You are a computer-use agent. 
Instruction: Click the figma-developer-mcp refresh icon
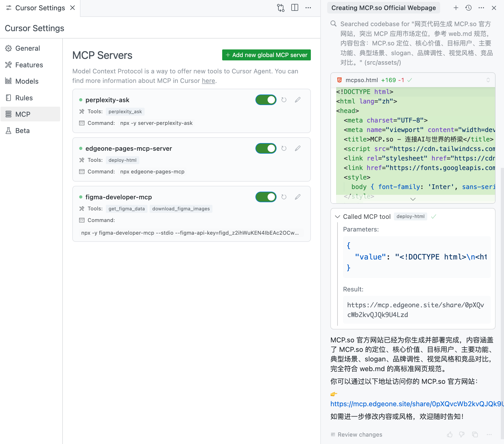tap(284, 197)
